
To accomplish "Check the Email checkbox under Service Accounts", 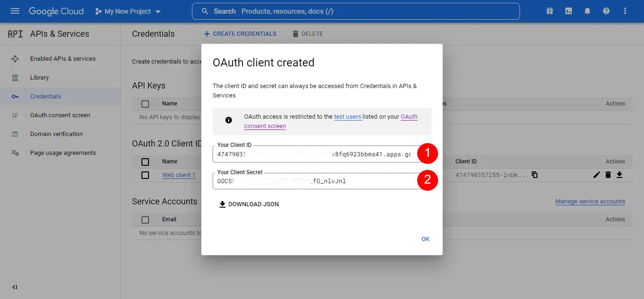I will [x=145, y=219].
